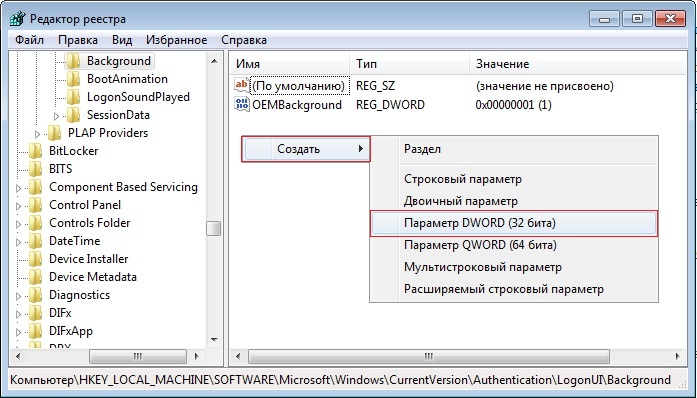Expand the PLAP Providers node
The height and width of the screenshot is (398, 697).
pyautogui.click(x=37, y=133)
